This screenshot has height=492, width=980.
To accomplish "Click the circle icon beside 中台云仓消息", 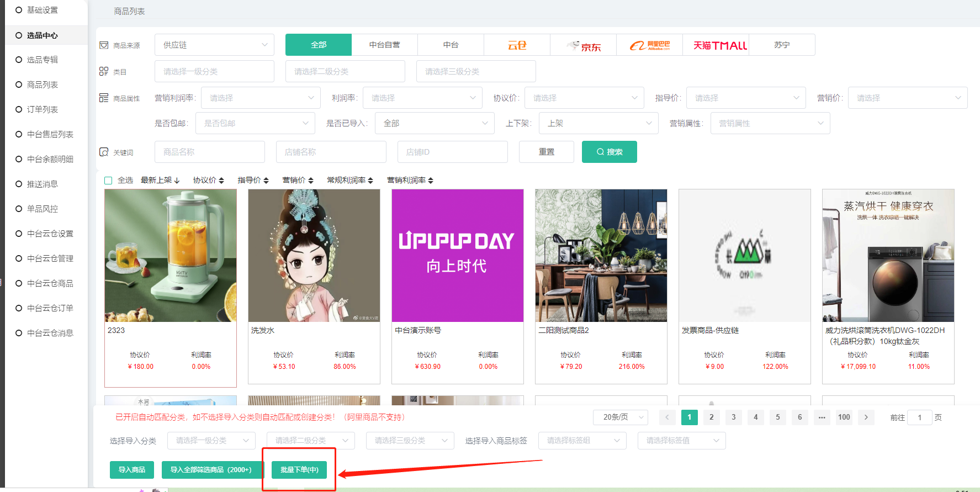I will 19,333.
